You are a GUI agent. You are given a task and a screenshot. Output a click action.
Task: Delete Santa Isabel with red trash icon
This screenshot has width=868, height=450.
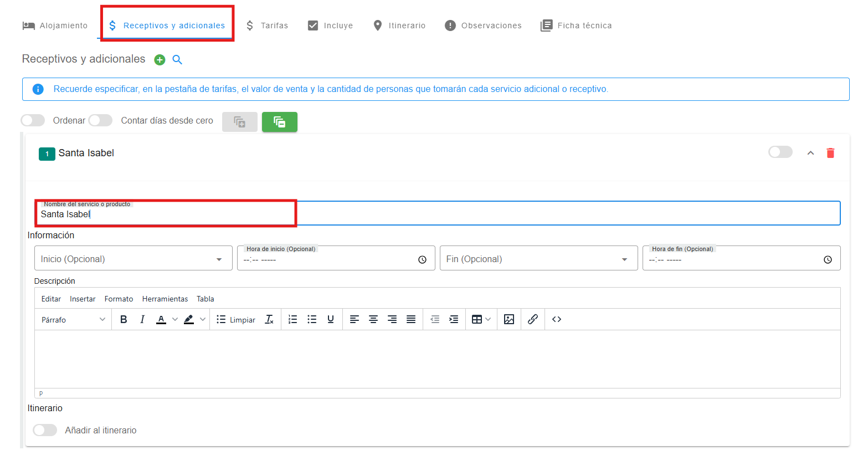[830, 153]
